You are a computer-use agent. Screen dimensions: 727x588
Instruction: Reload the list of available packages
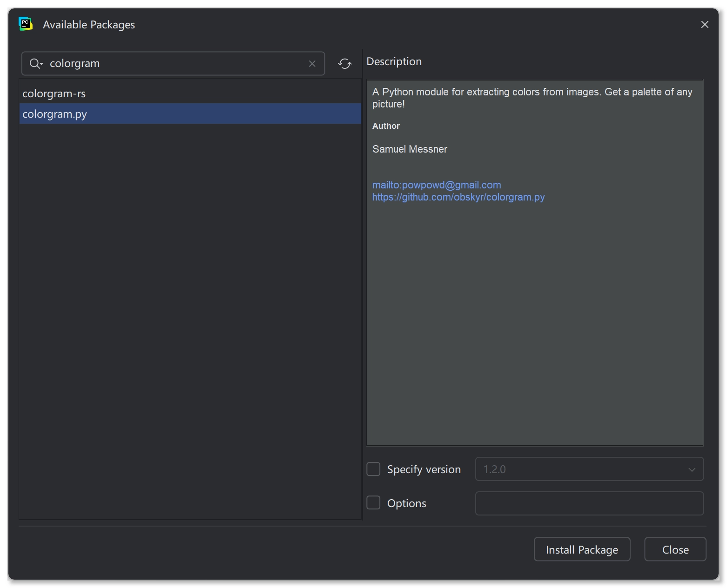344,64
